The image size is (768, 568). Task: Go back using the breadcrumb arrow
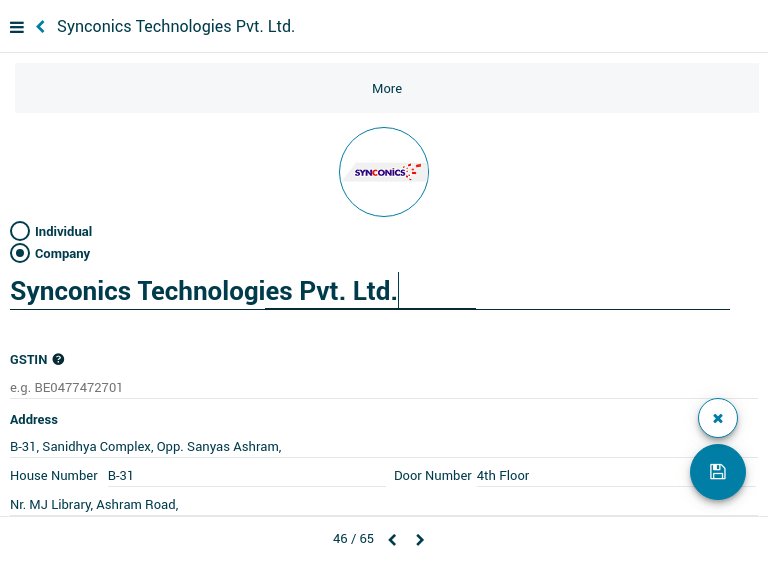(41, 27)
